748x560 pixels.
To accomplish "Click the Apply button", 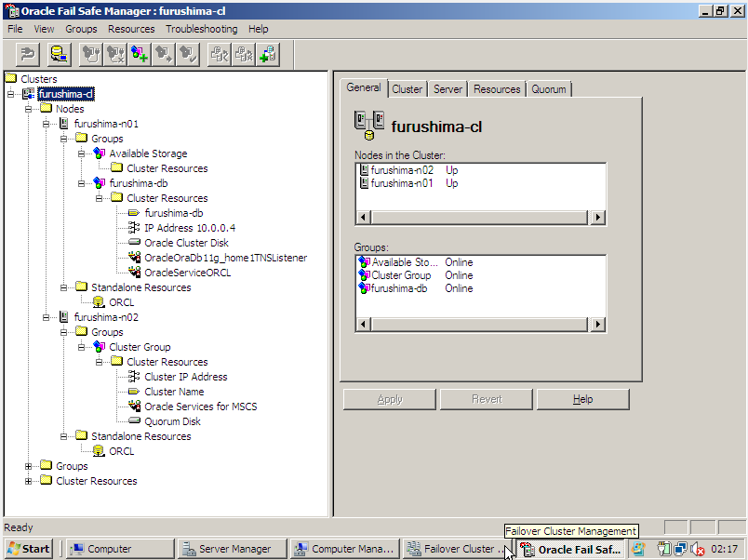I will 390,399.
